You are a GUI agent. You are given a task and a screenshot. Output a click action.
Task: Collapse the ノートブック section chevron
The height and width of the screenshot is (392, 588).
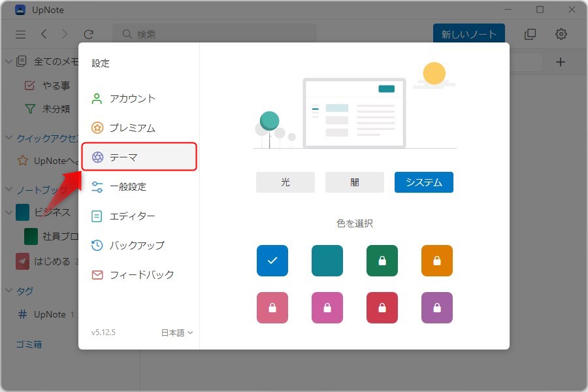click(8, 189)
